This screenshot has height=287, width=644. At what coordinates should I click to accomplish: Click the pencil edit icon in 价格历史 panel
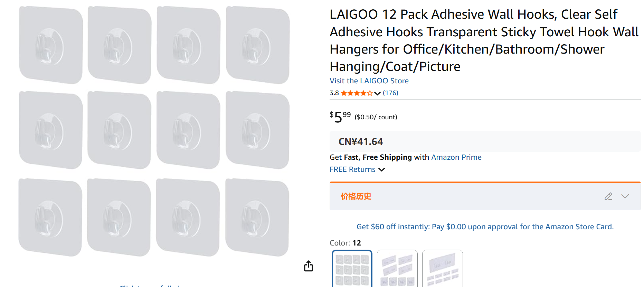pyautogui.click(x=608, y=196)
